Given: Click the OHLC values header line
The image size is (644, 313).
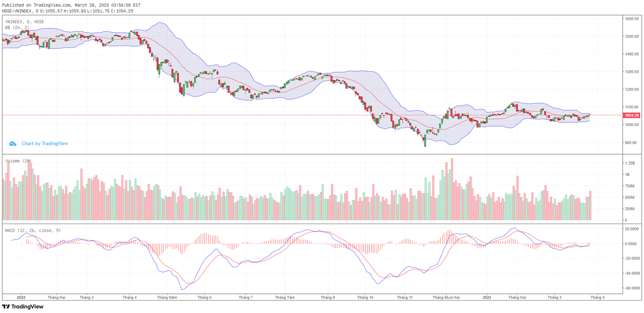Looking at the screenshot, I should coord(68,11).
